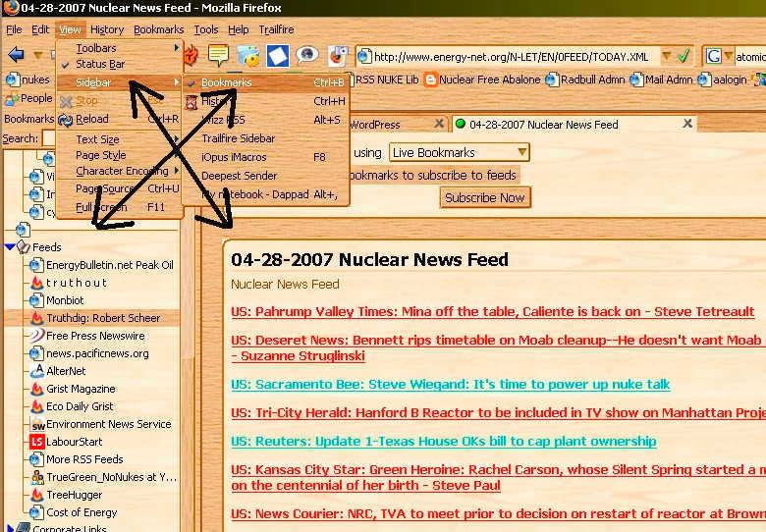The height and width of the screenshot is (532, 766).
Task: Click the TreeHugger flame icon
Action: [36, 495]
